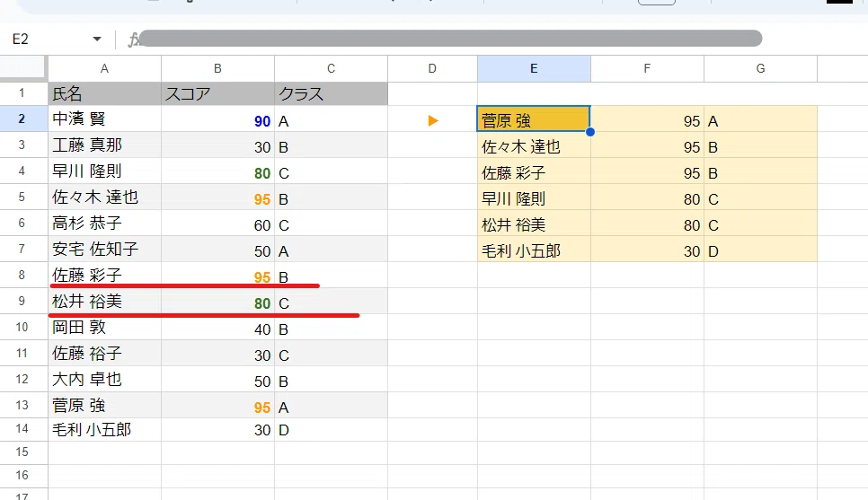Select column B header
This screenshot has height=500, width=868.
click(217, 68)
